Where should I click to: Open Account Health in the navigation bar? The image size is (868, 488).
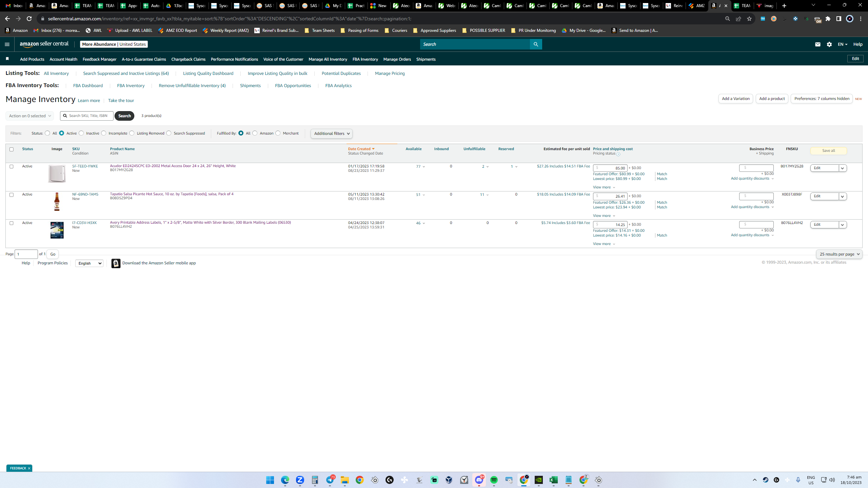tap(63, 59)
